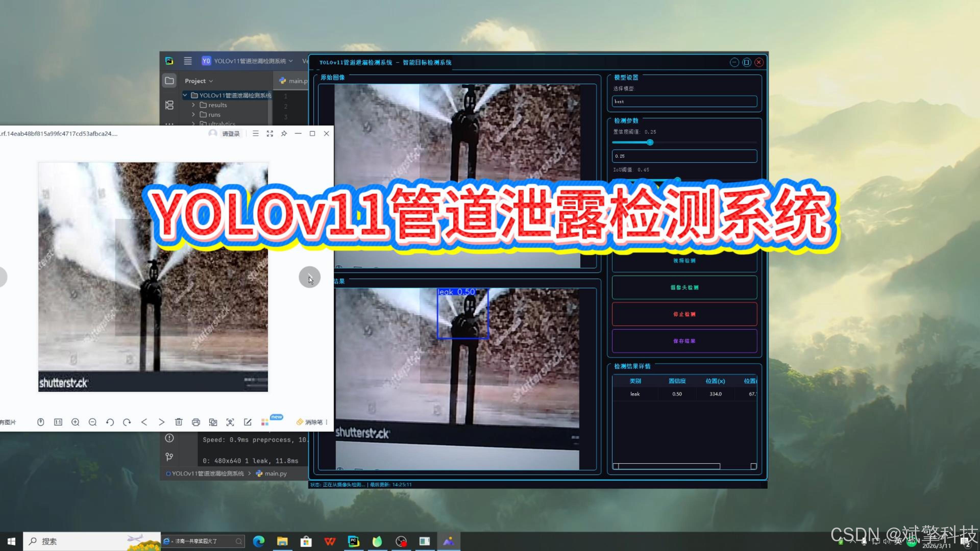This screenshot has height=551, width=980.
Task: Open the 选择模型 best model dropdown
Action: [684, 102]
